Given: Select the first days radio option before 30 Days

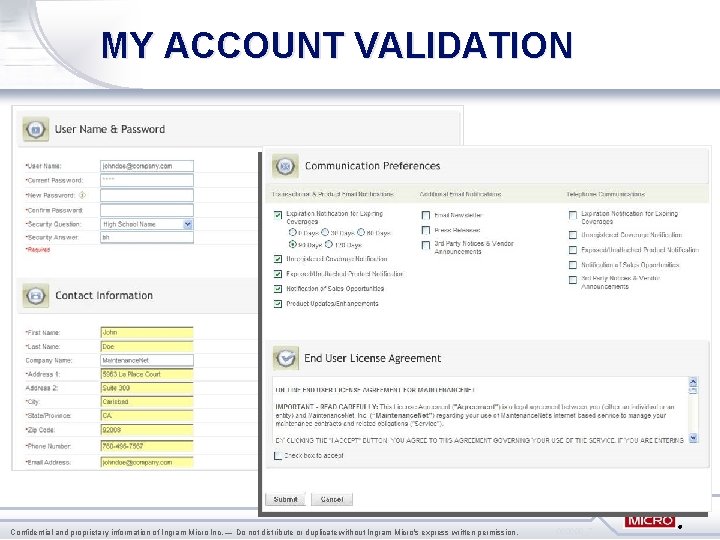Looking at the screenshot, I should click(292, 232).
